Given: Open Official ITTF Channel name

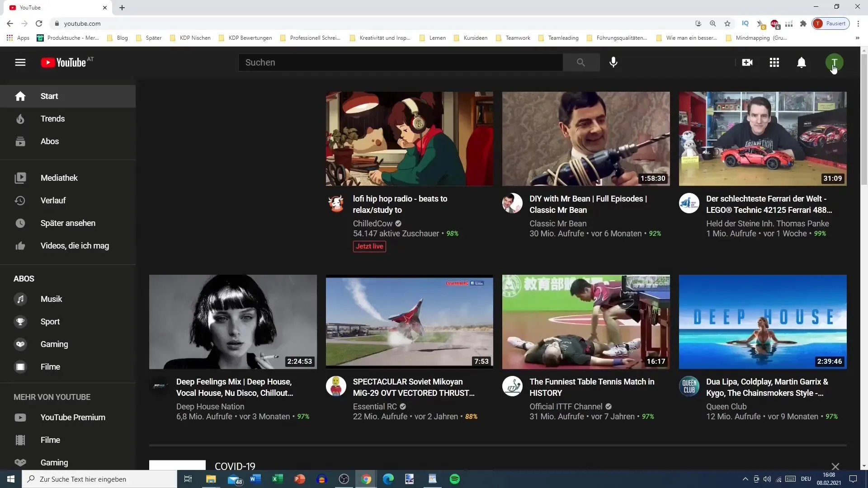Looking at the screenshot, I should tap(566, 407).
